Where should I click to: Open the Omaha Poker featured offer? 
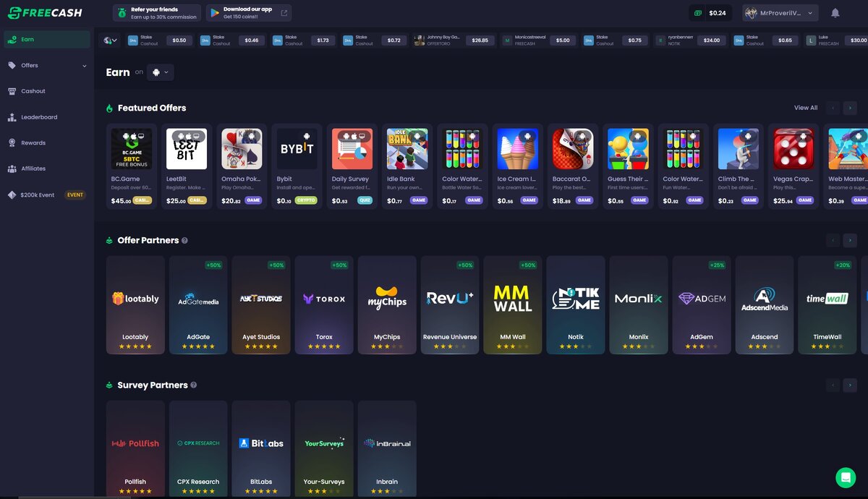(x=242, y=166)
